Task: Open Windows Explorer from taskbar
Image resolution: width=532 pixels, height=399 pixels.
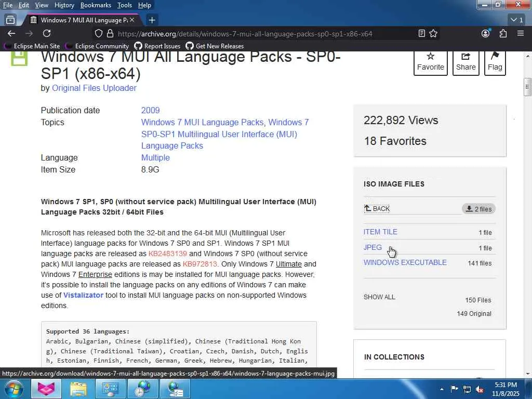Action: coord(78,389)
